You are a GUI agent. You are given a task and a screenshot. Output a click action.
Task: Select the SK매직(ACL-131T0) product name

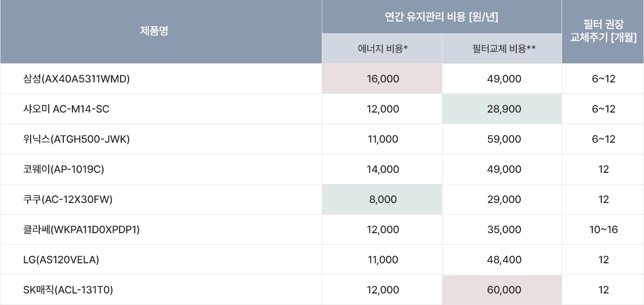68,290
